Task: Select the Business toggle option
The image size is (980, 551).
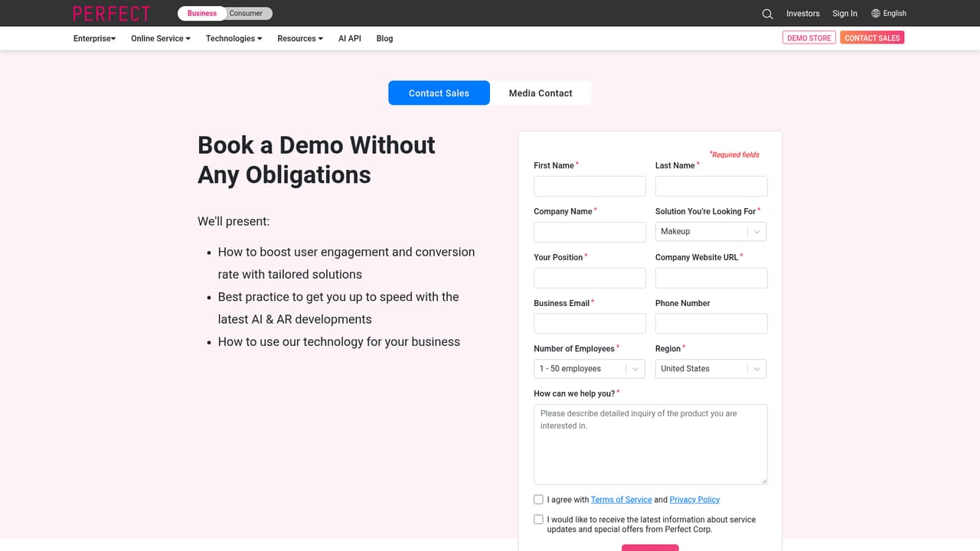Action: (202, 13)
